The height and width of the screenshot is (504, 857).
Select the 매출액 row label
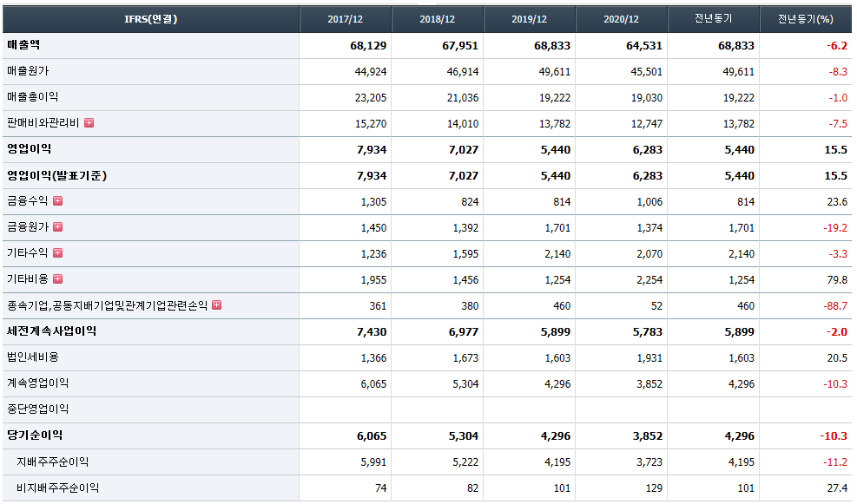(x=23, y=45)
